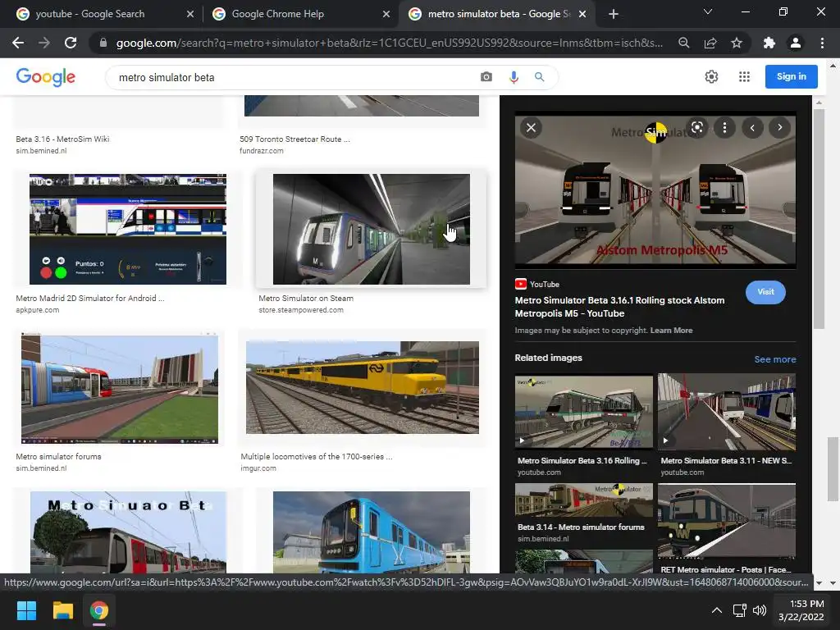
Task: Open the Extensions puzzle icon
Action: click(769, 43)
